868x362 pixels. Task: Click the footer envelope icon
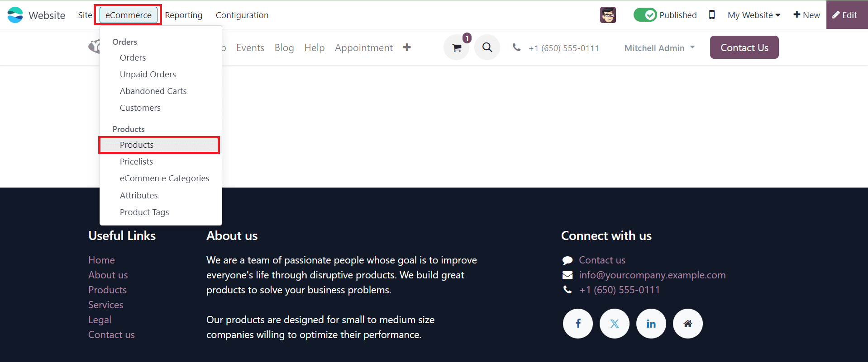coord(568,275)
